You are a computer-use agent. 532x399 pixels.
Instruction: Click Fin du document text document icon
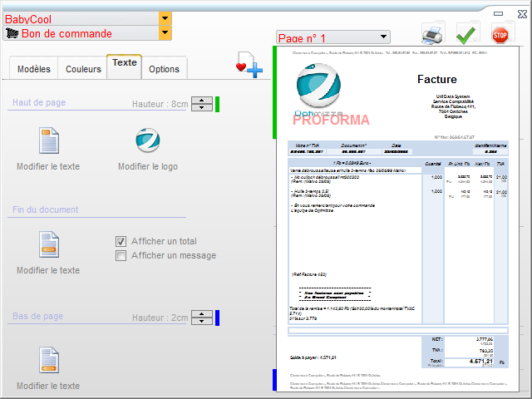[48, 245]
